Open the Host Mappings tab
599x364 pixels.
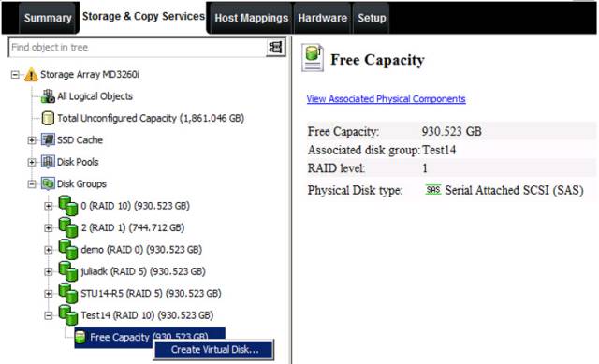click(251, 18)
